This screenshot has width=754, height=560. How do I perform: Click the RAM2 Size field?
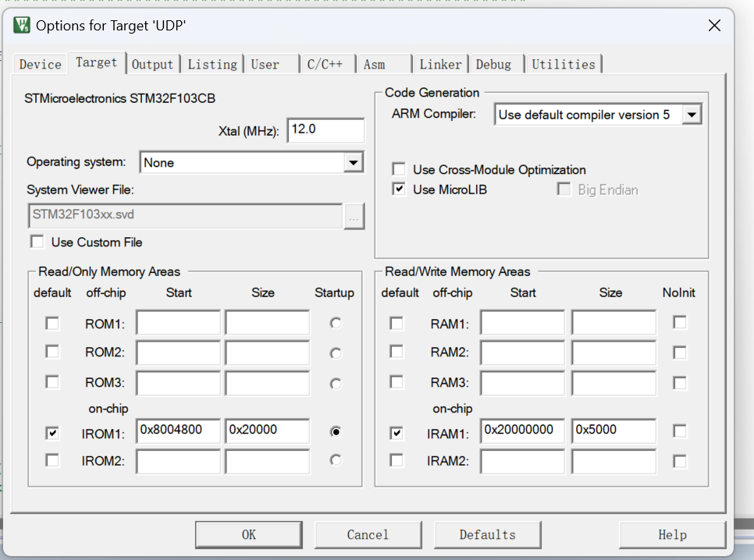[x=614, y=353]
